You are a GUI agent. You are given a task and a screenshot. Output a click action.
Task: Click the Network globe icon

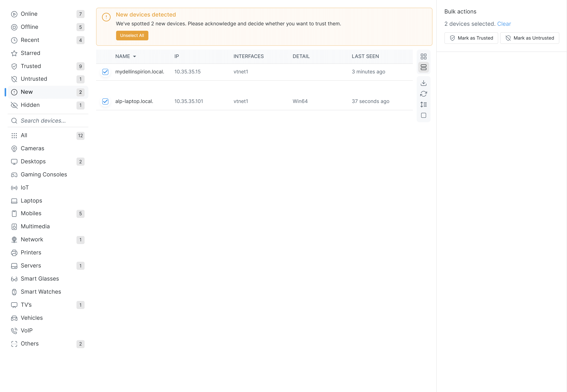[14, 240]
